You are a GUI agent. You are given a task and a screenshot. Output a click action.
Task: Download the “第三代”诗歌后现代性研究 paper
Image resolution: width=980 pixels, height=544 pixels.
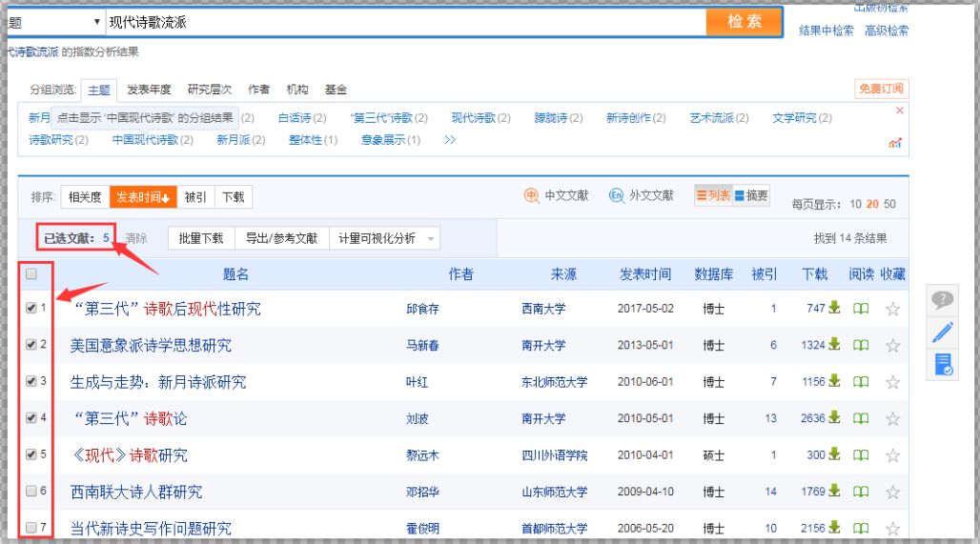834,308
